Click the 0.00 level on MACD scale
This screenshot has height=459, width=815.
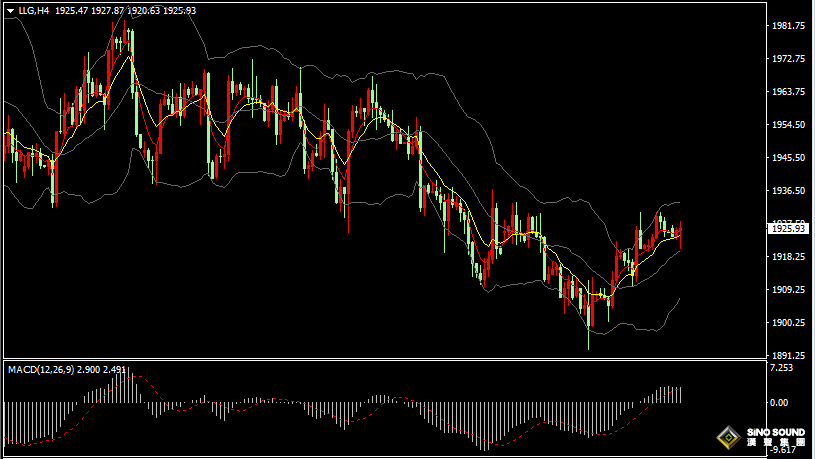click(780, 402)
